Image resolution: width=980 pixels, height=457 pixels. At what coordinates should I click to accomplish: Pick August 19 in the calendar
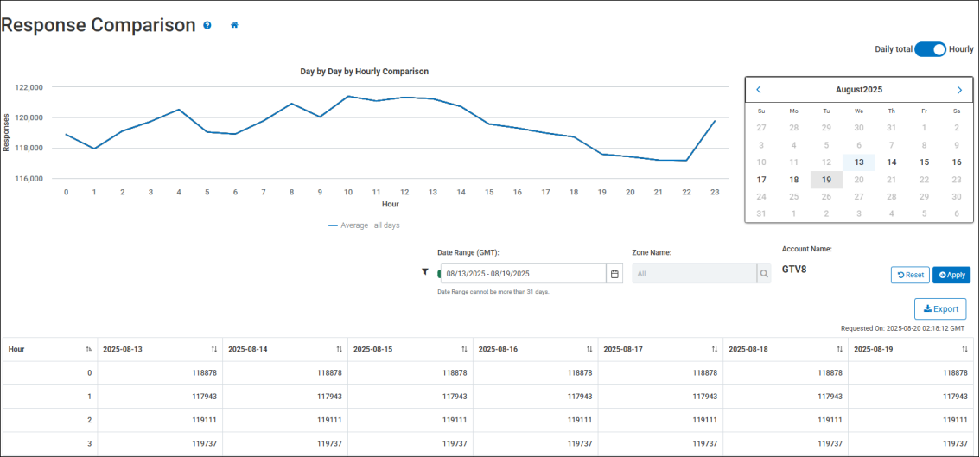826,180
